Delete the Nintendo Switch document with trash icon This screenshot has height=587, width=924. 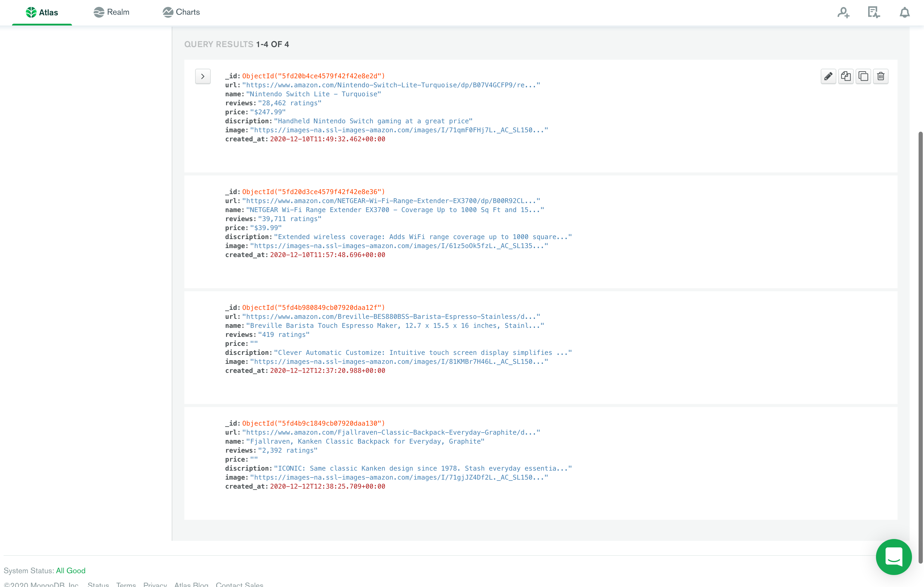(x=881, y=76)
